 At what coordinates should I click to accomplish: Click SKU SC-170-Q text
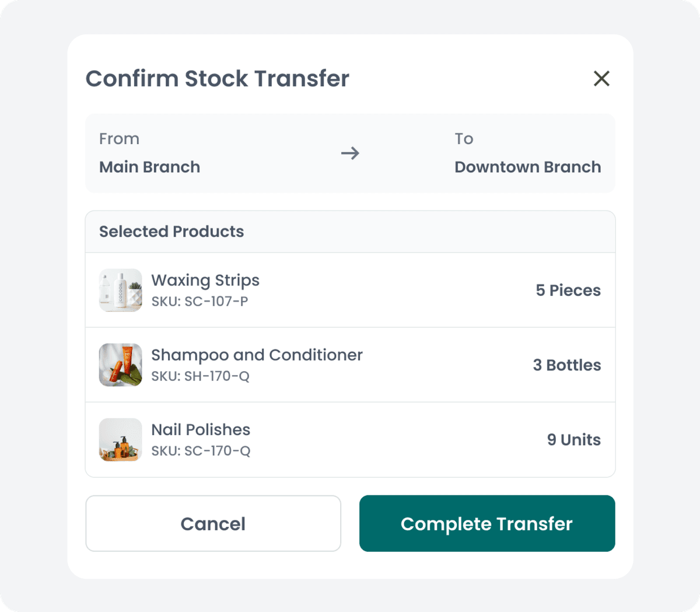pyautogui.click(x=201, y=450)
